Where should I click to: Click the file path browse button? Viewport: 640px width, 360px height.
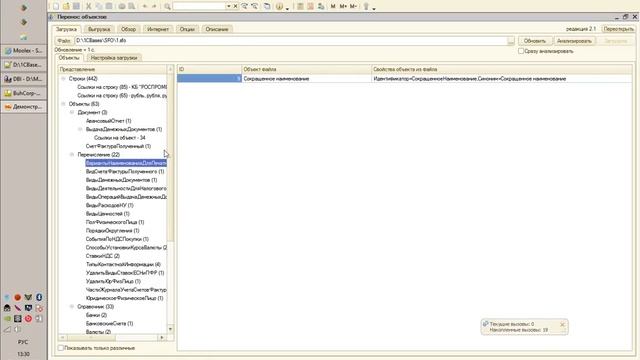[x=511, y=41]
